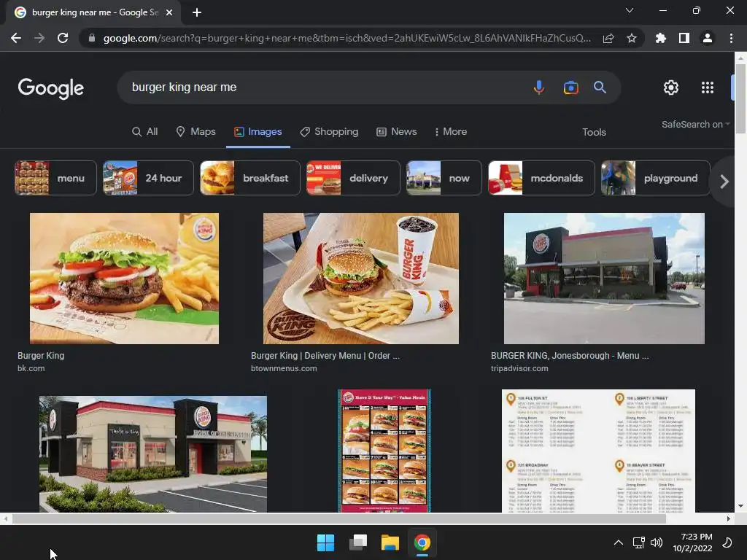
Task: Open the SafeSearch on dropdown
Action: 695,124
